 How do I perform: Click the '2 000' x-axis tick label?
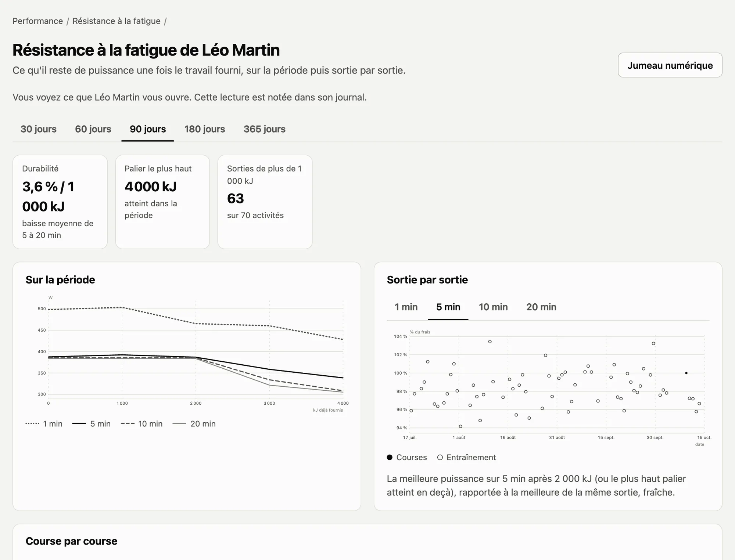[x=196, y=403]
